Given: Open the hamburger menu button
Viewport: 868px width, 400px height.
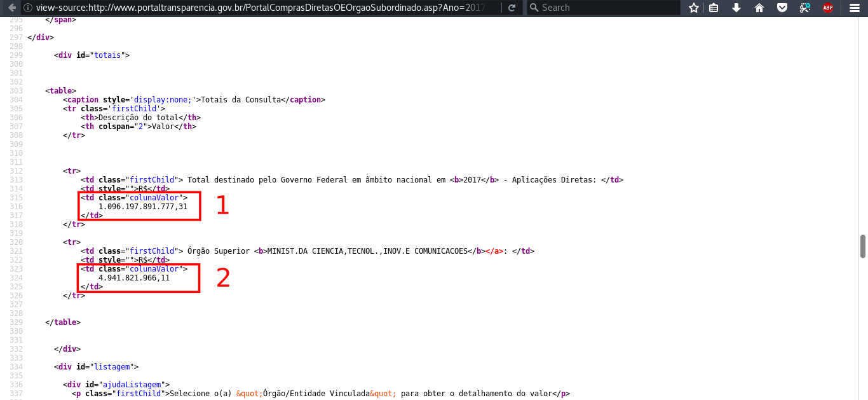Looking at the screenshot, I should click(x=854, y=8).
